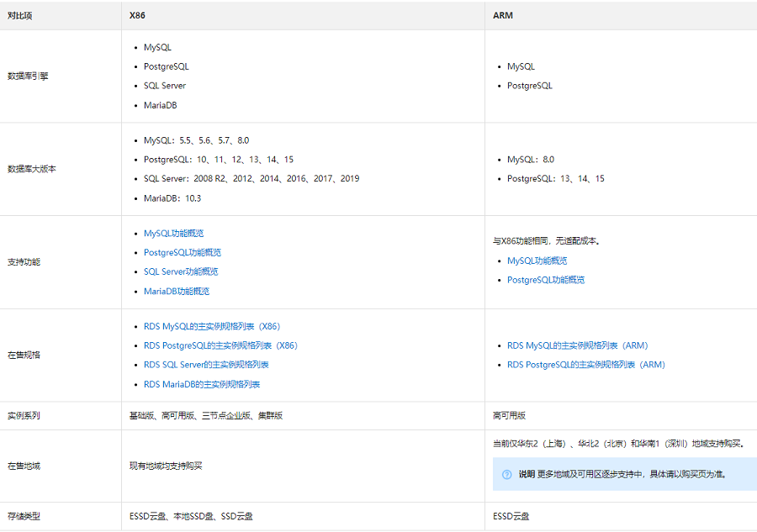Click the "SQL Server：2008 R2、2012…" version line
This screenshot has width=757, height=532.
coord(251,179)
